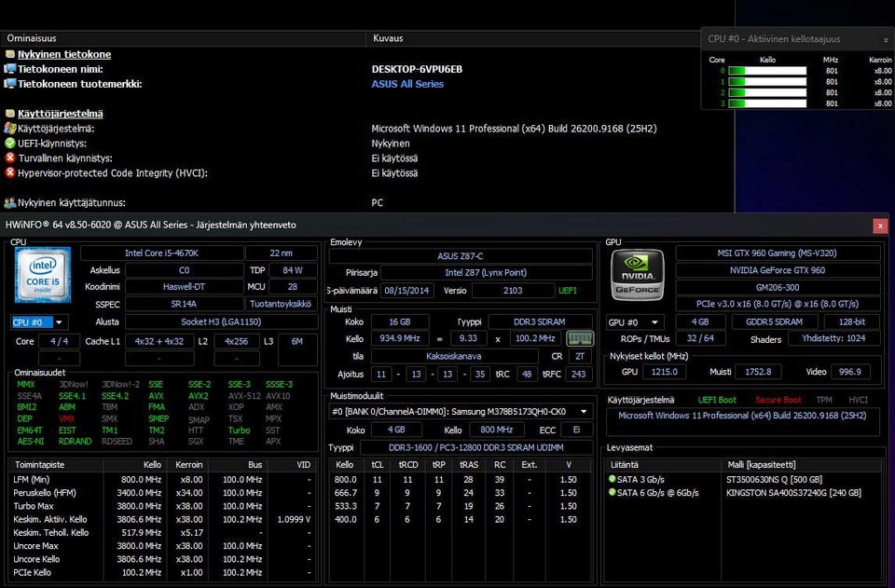Click the Haswell-DT codename field
This screenshot has height=588, width=895.
(184, 287)
